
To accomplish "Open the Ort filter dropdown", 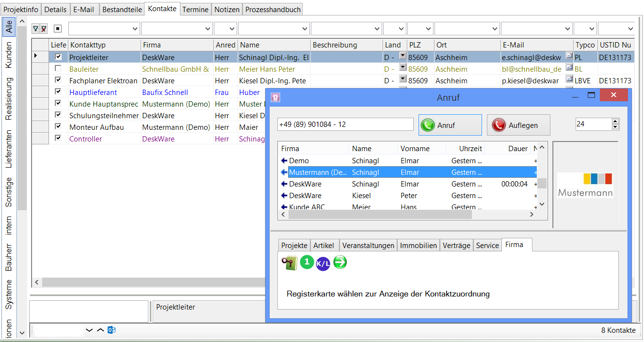I will coord(495,29).
